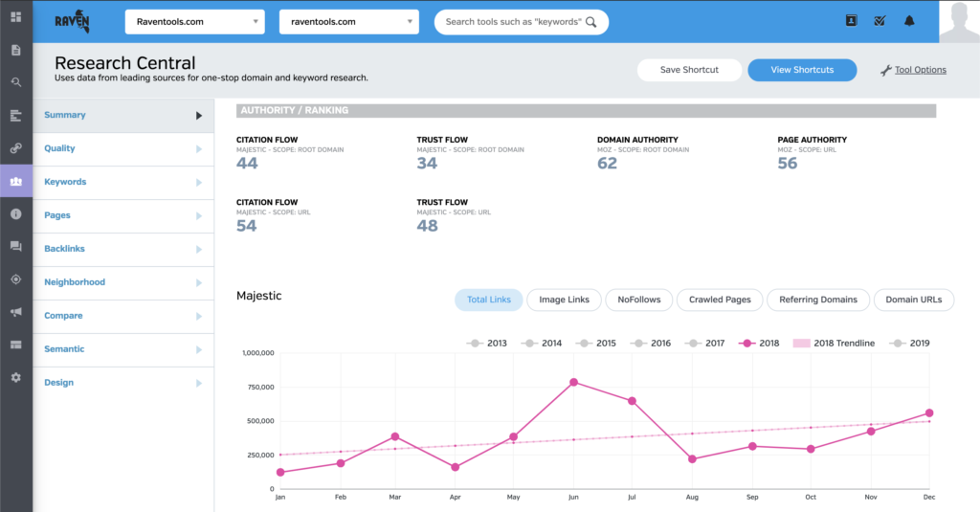Click the user profile avatar
Image resolution: width=980 pixels, height=512 pixels.
pos(959,21)
